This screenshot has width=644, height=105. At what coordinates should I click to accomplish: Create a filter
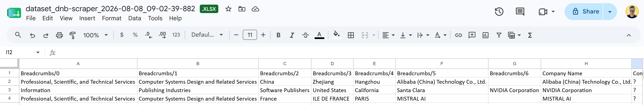(x=499, y=35)
